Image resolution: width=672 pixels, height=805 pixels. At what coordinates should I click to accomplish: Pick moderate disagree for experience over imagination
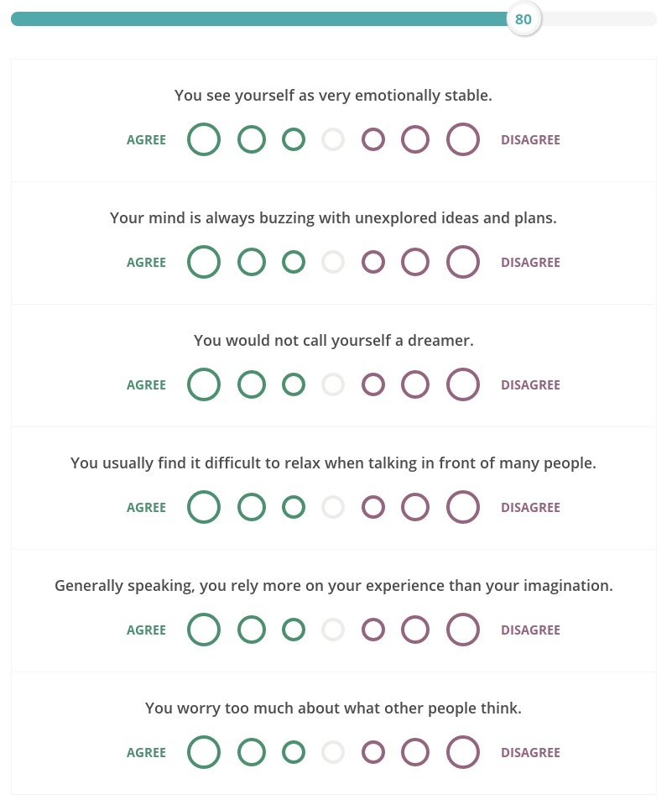tap(415, 630)
